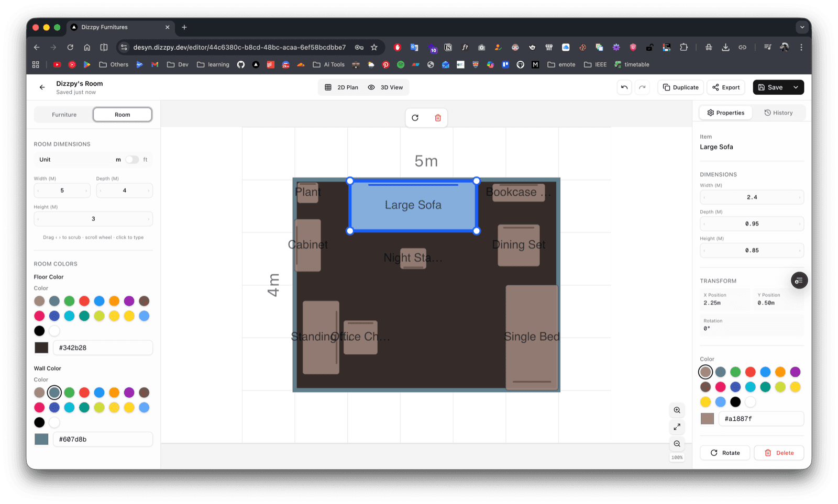Save the room design
Screen dimensions: 838x504
click(770, 87)
